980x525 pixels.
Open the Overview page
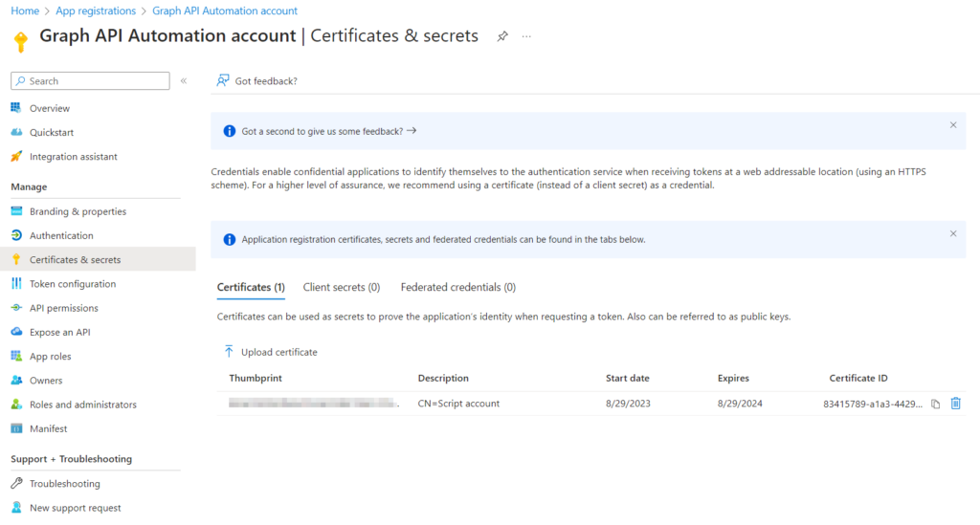click(x=50, y=108)
